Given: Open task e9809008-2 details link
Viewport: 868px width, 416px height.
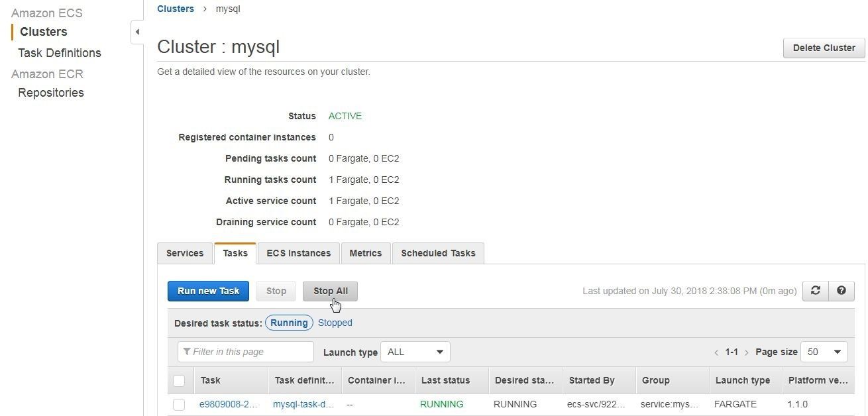Looking at the screenshot, I should click(229, 404).
